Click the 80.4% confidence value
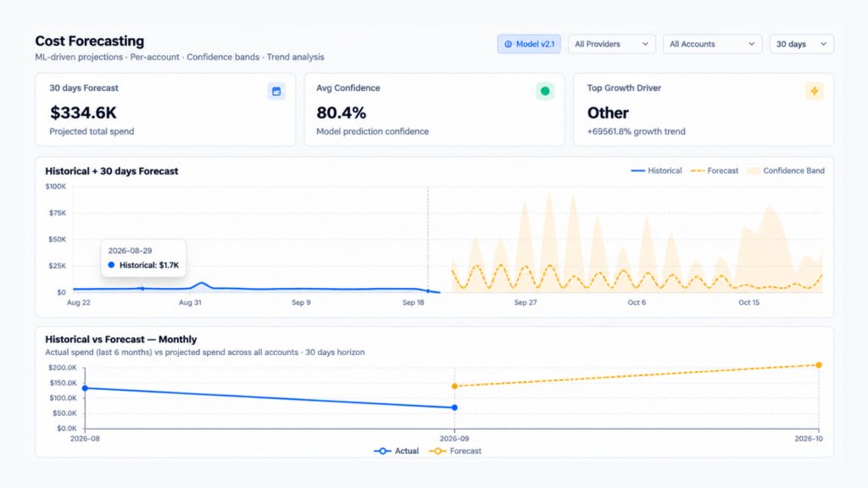868x488 pixels. (341, 113)
